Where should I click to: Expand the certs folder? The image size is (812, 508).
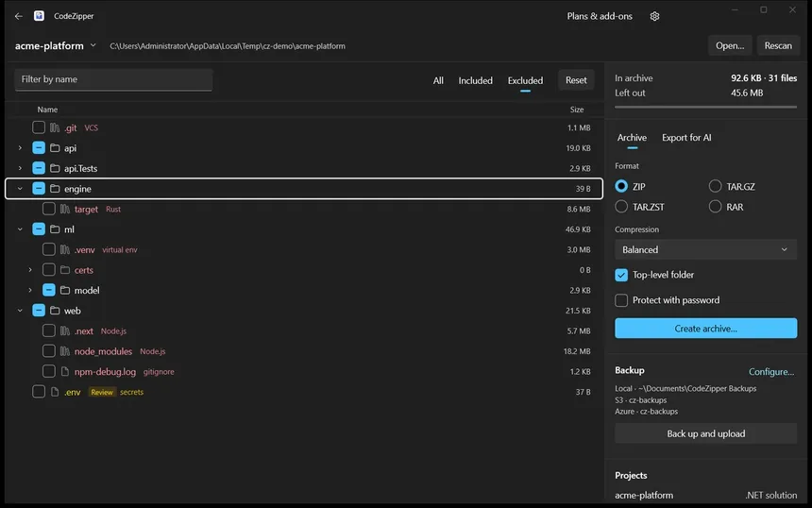30,270
